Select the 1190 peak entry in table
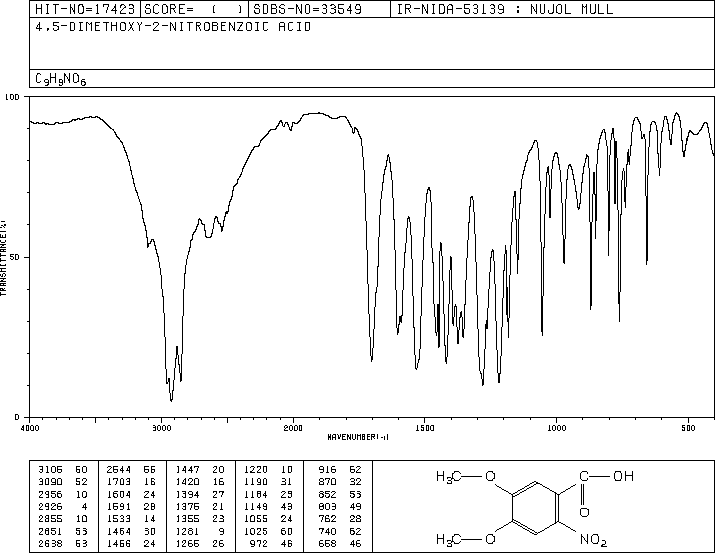This screenshot has height=553, width=715. point(268,481)
